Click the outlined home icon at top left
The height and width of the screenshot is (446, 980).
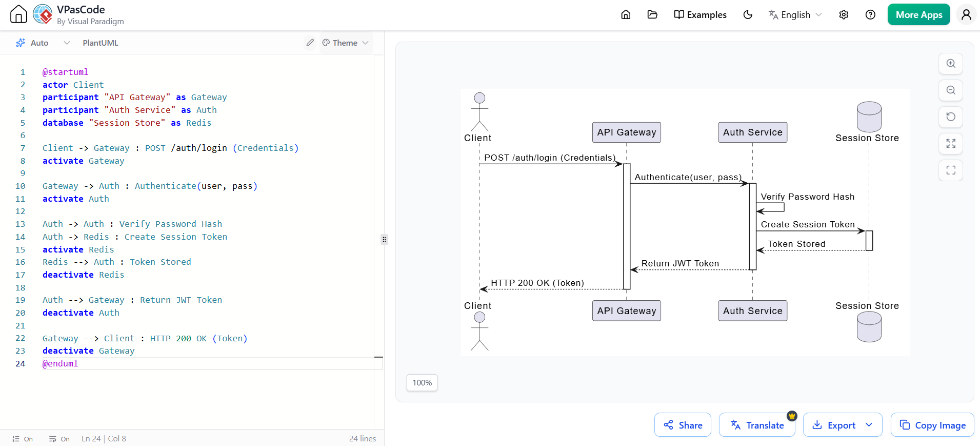click(x=18, y=14)
